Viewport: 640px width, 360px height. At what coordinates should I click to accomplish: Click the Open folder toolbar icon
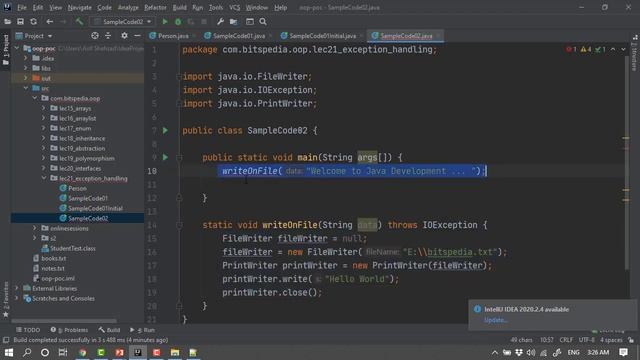click(x=7, y=22)
